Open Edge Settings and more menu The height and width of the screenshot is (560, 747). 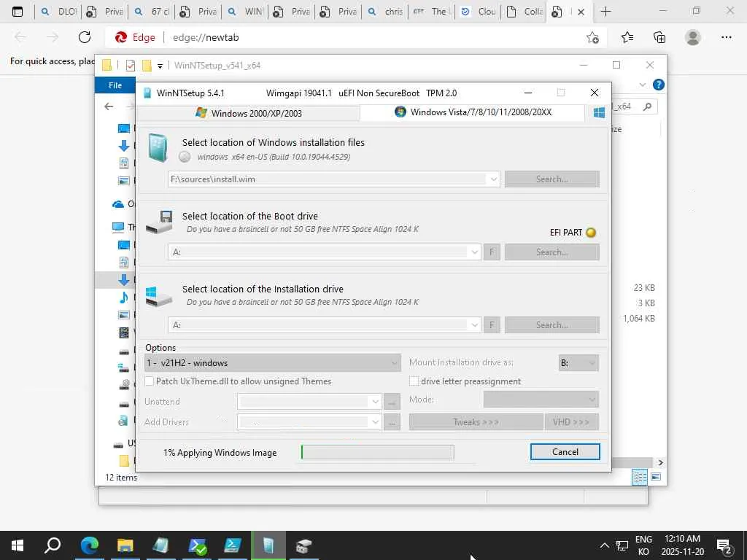click(727, 37)
